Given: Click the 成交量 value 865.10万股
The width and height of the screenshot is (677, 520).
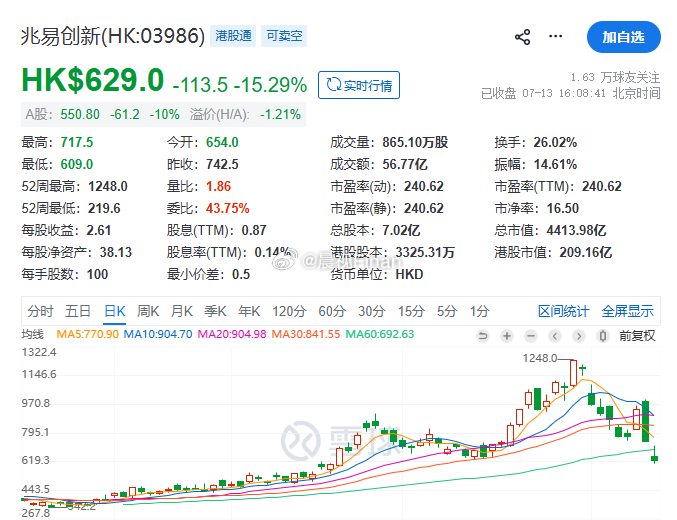Looking at the screenshot, I should click(415, 143).
